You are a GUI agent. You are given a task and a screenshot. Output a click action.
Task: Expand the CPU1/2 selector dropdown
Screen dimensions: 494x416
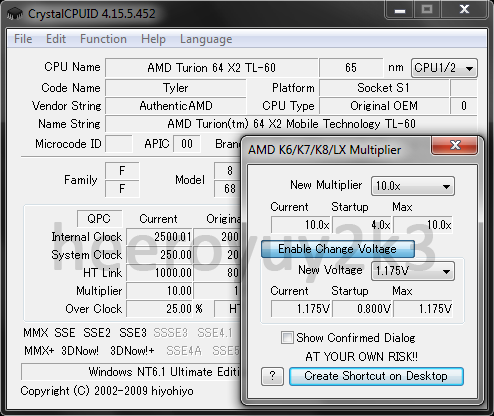[444, 68]
